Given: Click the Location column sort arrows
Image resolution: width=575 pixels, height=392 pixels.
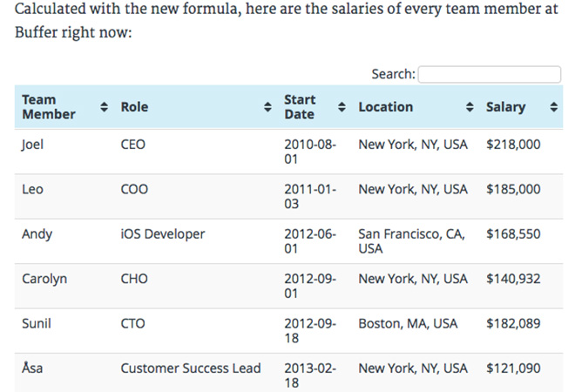Looking at the screenshot, I should point(470,107).
